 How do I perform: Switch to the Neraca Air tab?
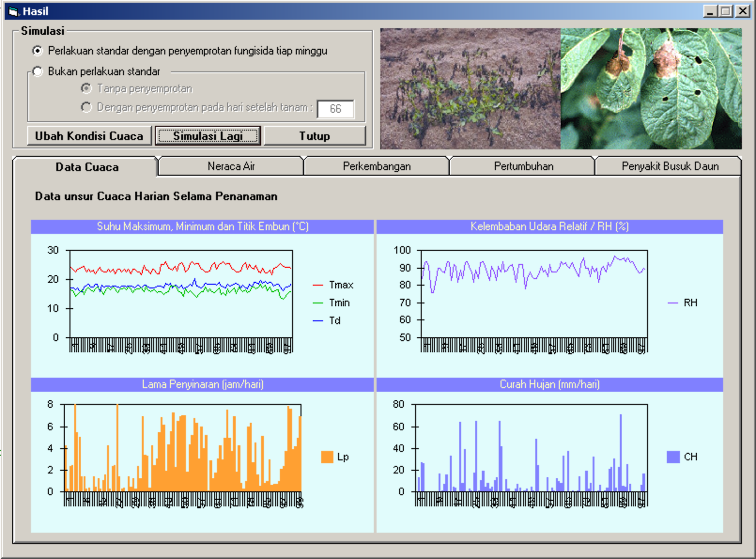pyautogui.click(x=231, y=166)
